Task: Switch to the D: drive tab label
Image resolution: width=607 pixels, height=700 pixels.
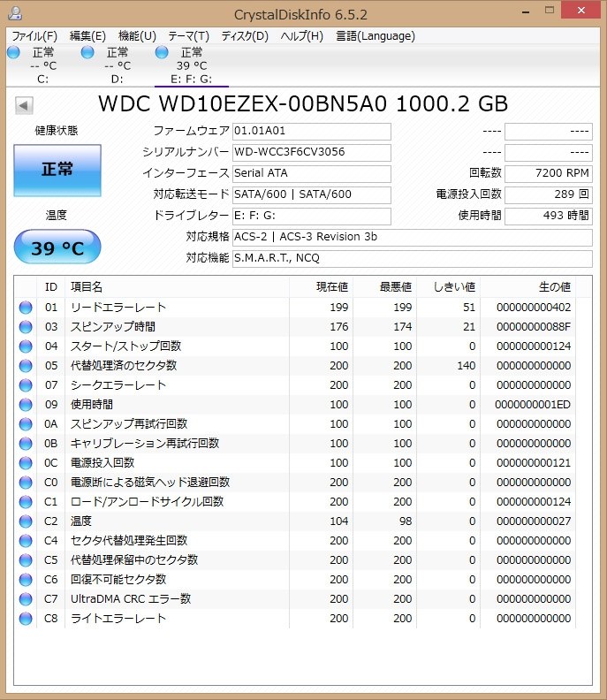Action: [x=117, y=79]
